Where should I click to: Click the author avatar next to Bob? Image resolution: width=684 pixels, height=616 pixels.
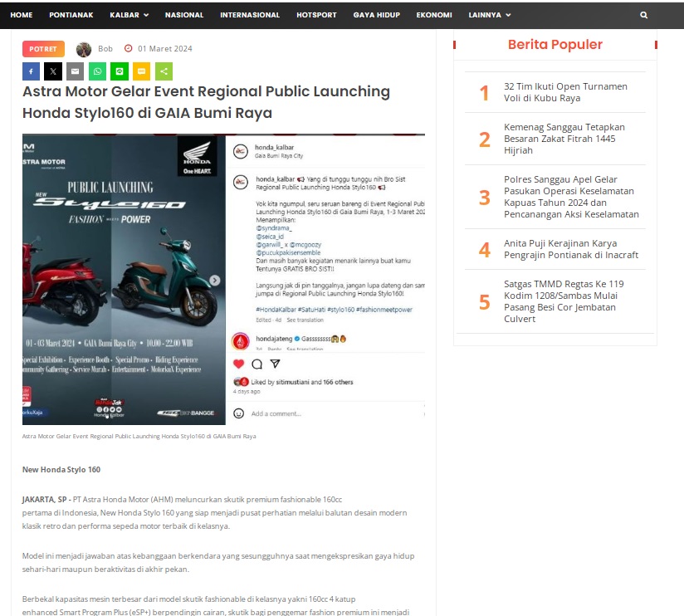84,49
